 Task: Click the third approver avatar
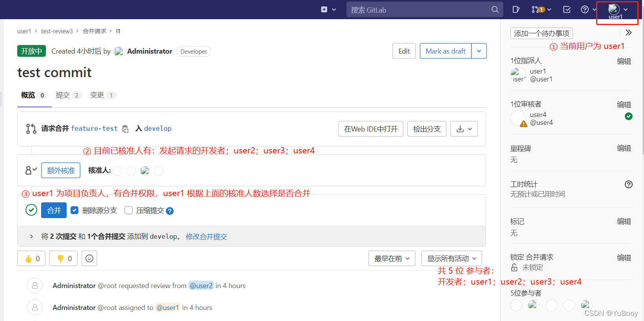tap(145, 171)
